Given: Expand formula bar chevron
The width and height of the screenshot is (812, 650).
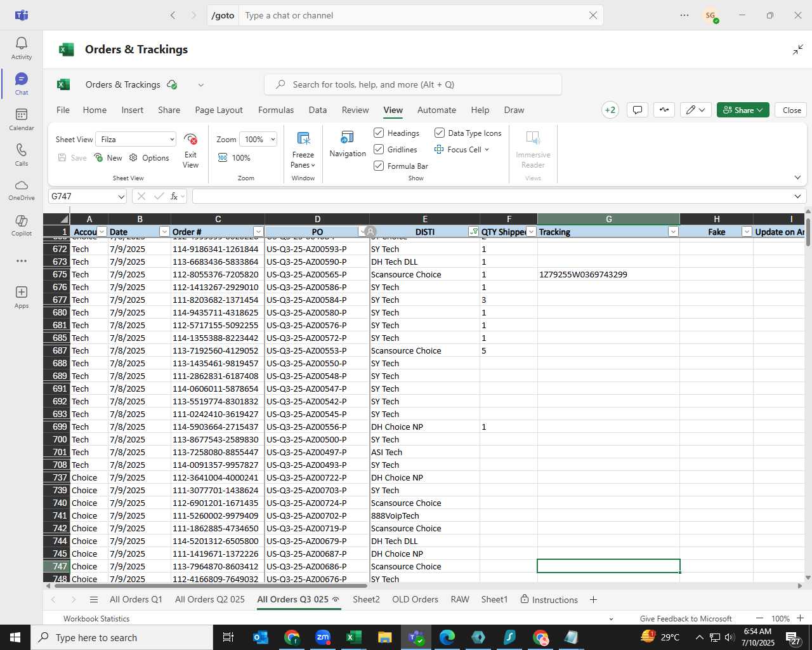Looking at the screenshot, I should point(797,197).
